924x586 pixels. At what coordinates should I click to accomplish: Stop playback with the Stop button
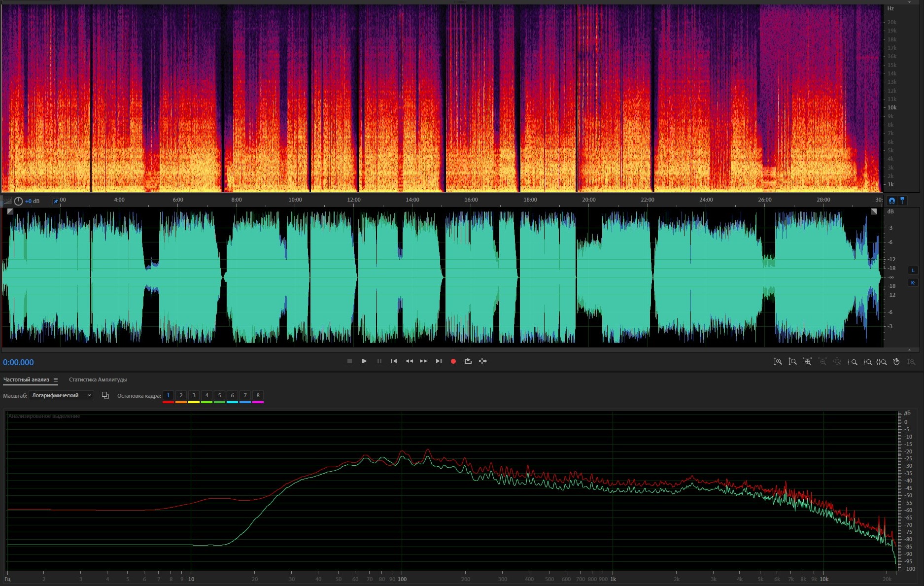click(349, 361)
